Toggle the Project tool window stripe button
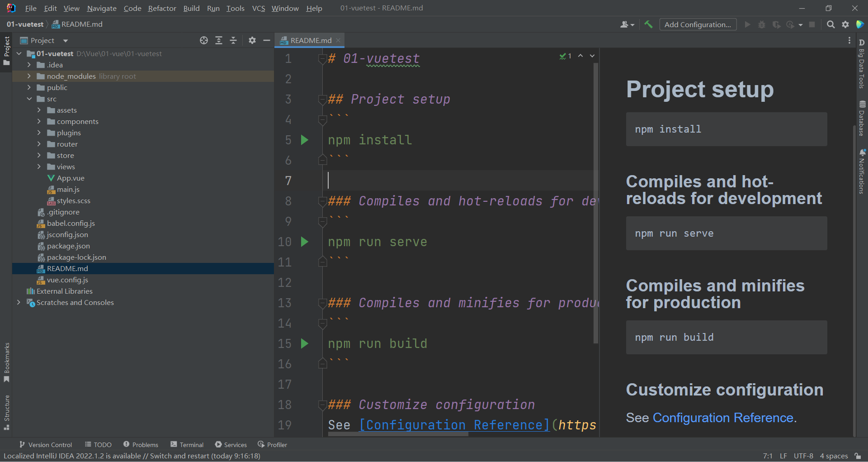This screenshot has height=462, width=868. [6, 51]
